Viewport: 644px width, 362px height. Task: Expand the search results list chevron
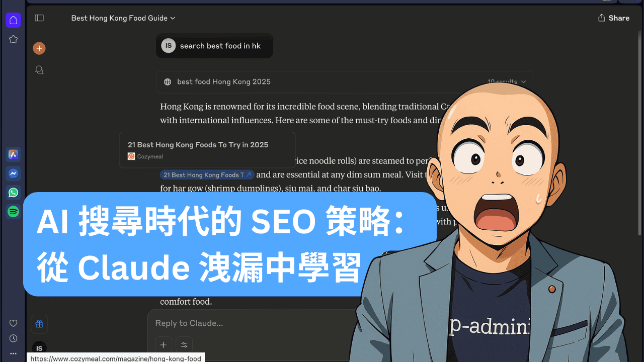coord(523,81)
